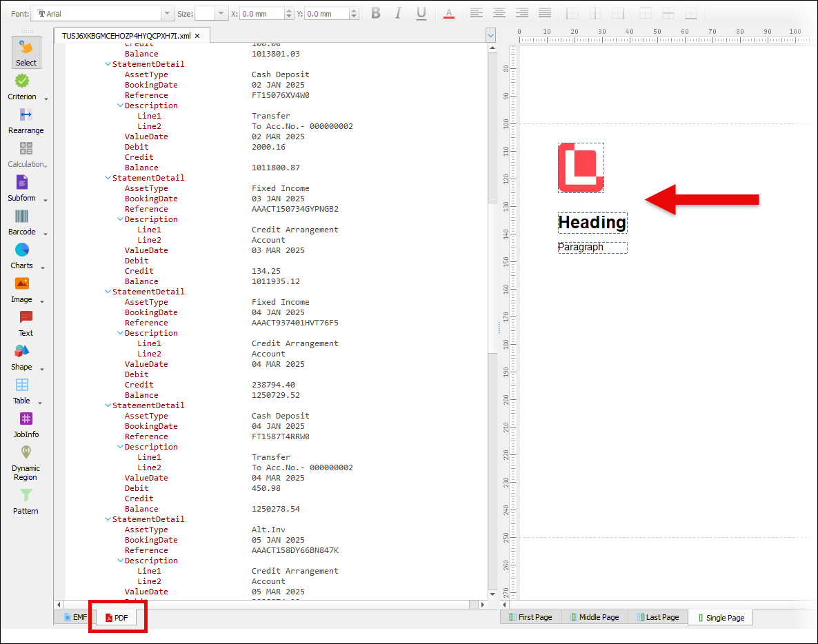Open the Criterion tool dropdown arrow
The width and height of the screenshot is (818, 644).
click(x=46, y=99)
